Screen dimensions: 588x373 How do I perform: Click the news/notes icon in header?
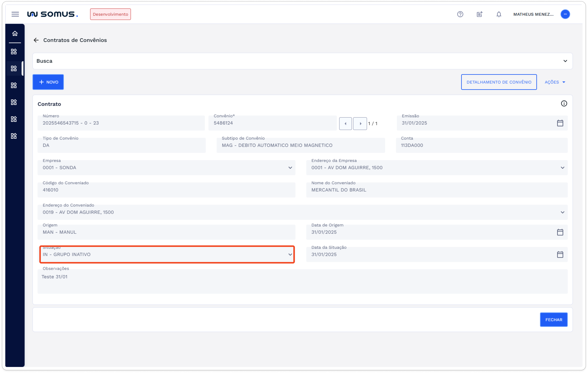[x=479, y=14]
